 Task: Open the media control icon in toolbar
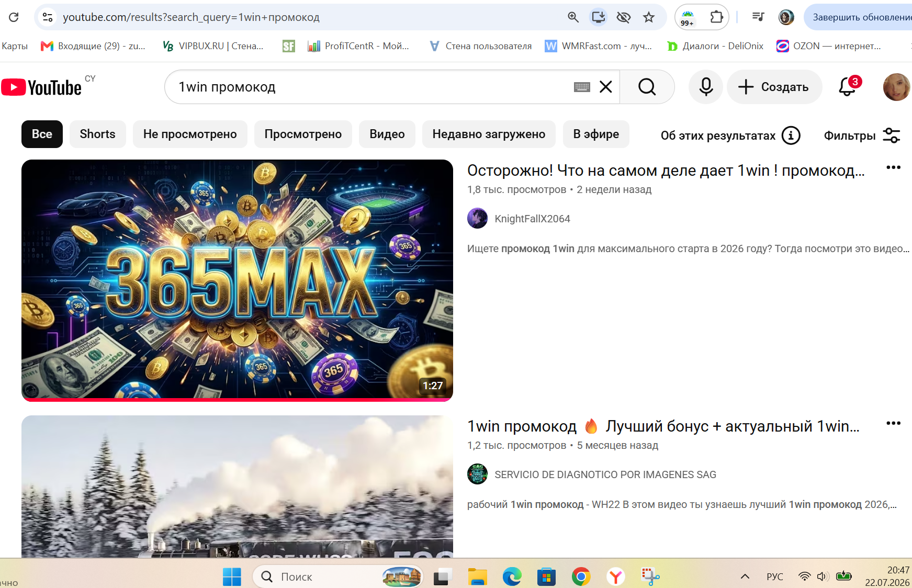[758, 17]
